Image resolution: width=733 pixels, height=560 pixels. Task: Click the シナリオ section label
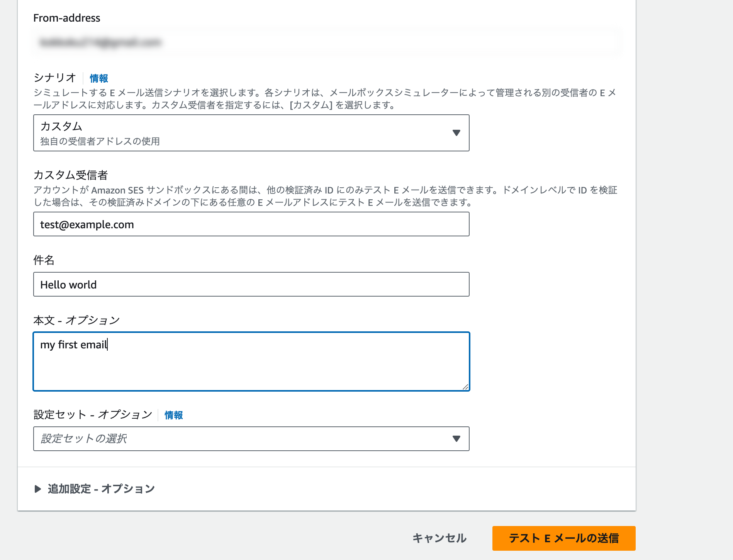click(54, 78)
